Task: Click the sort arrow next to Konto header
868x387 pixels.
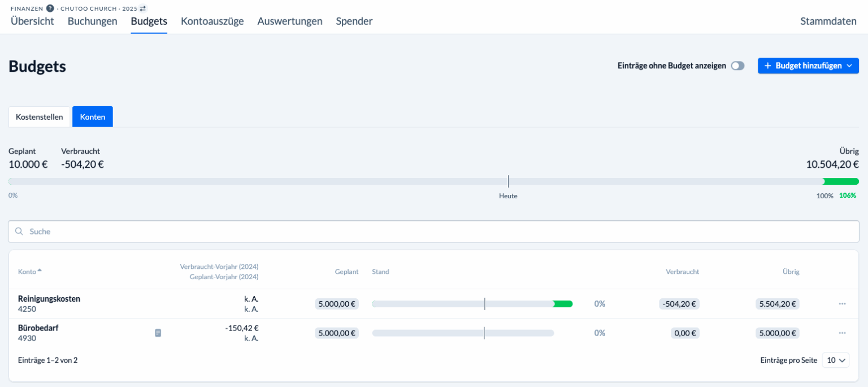Action: pos(40,271)
